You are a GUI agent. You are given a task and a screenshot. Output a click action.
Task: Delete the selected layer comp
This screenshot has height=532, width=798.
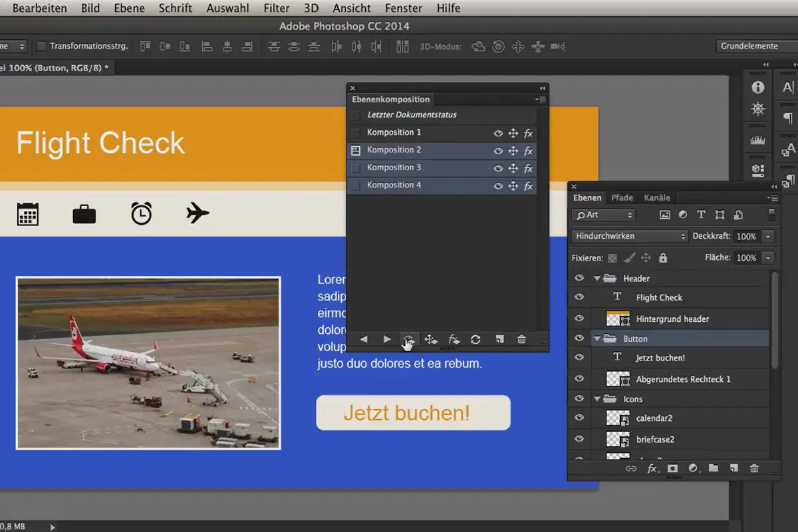pyautogui.click(x=521, y=340)
